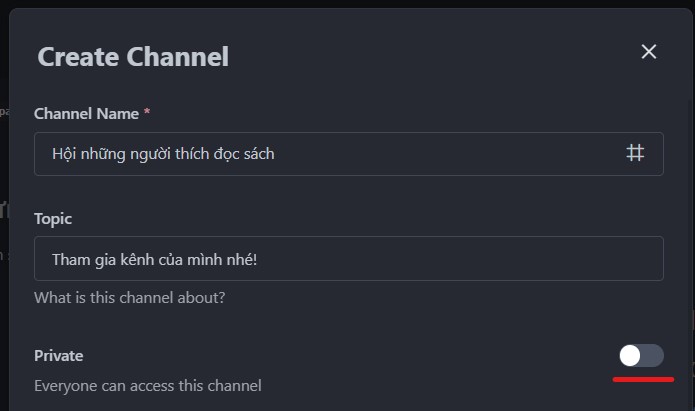
Task: Click the red underline beneath the Private switch
Action: (643, 380)
